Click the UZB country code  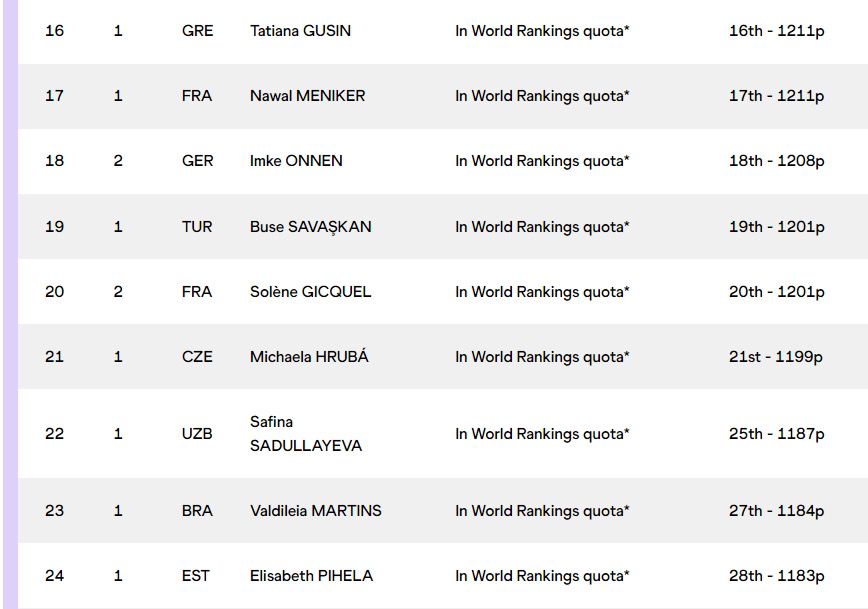[x=197, y=434]
